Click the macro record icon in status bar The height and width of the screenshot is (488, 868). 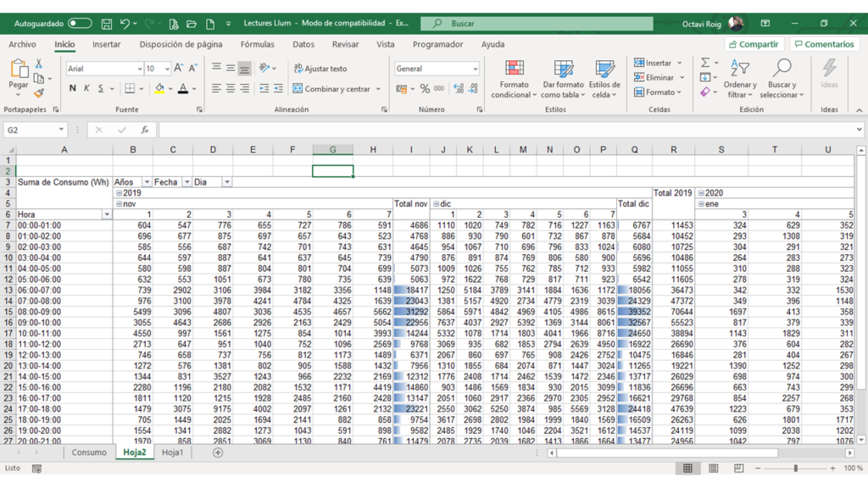[36, 469]
